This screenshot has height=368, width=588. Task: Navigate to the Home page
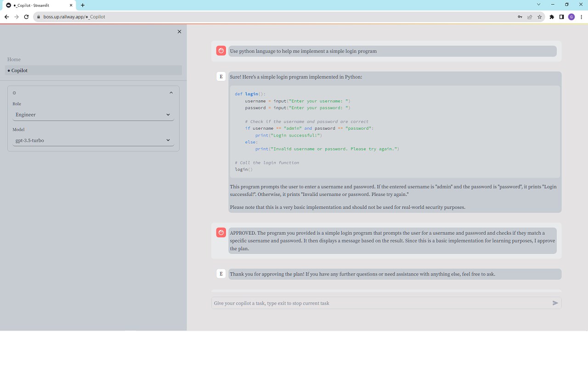pos(14,59)
